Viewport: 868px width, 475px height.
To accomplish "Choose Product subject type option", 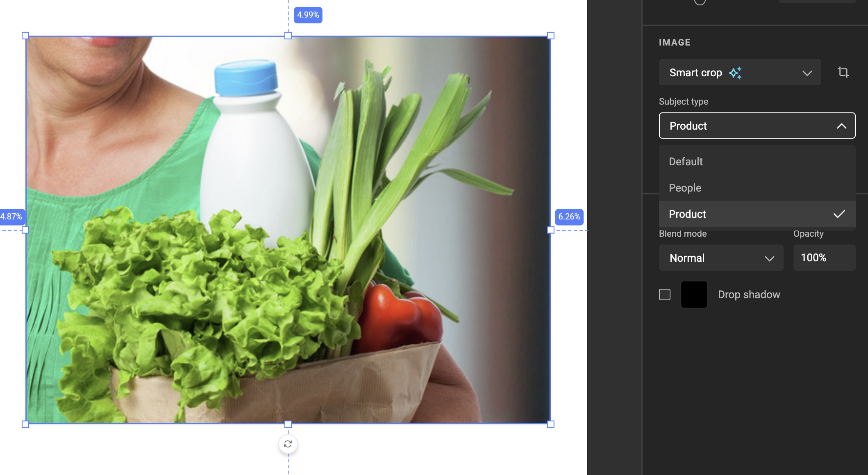I will [757, 214].
